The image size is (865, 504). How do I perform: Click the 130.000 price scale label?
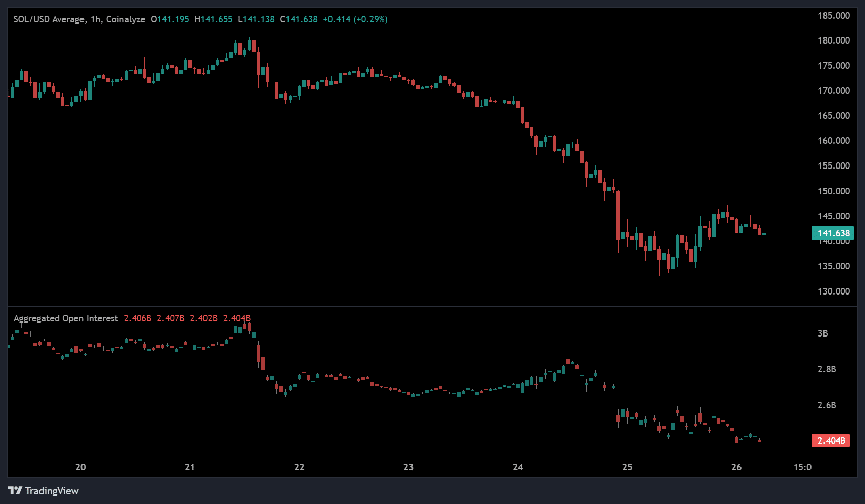(x=834, y=291)
